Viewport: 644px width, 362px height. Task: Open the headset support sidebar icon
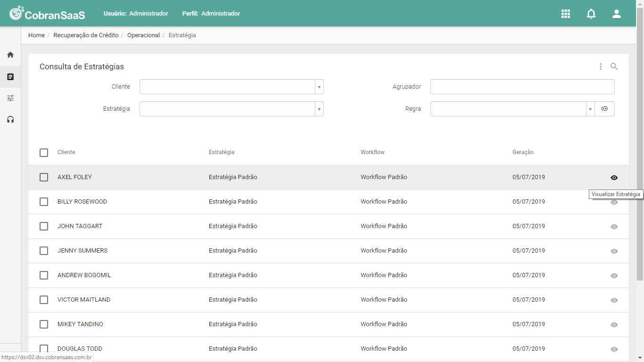10,120
